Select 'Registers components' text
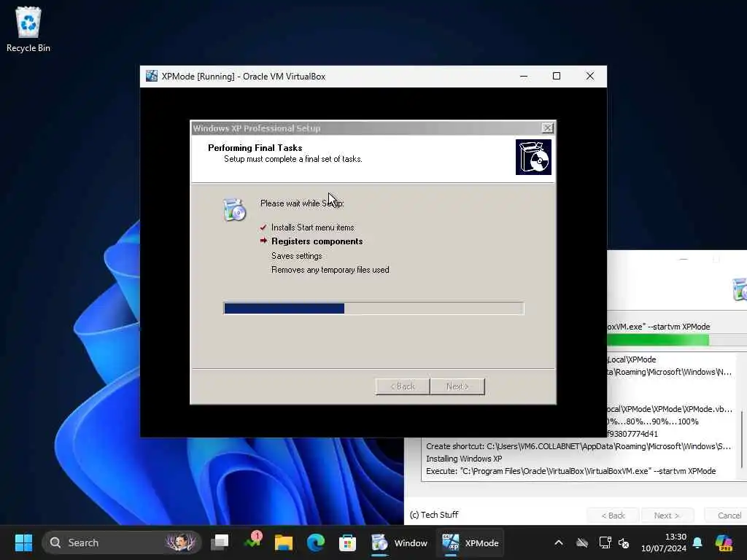The width and height of the screenshot is (747, 560). (317, 241)
